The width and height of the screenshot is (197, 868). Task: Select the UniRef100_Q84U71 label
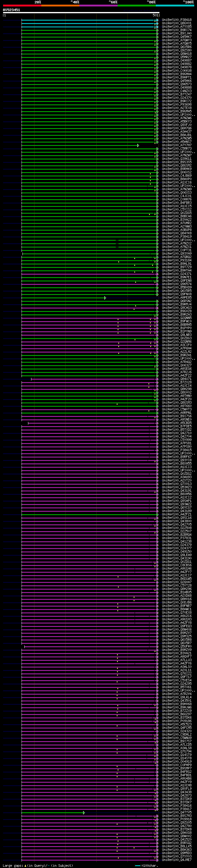tap(177, 379)
